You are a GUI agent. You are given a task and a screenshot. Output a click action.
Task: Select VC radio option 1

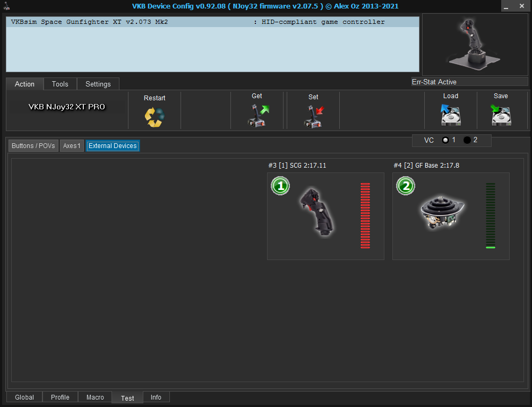[x=445, y=140]
